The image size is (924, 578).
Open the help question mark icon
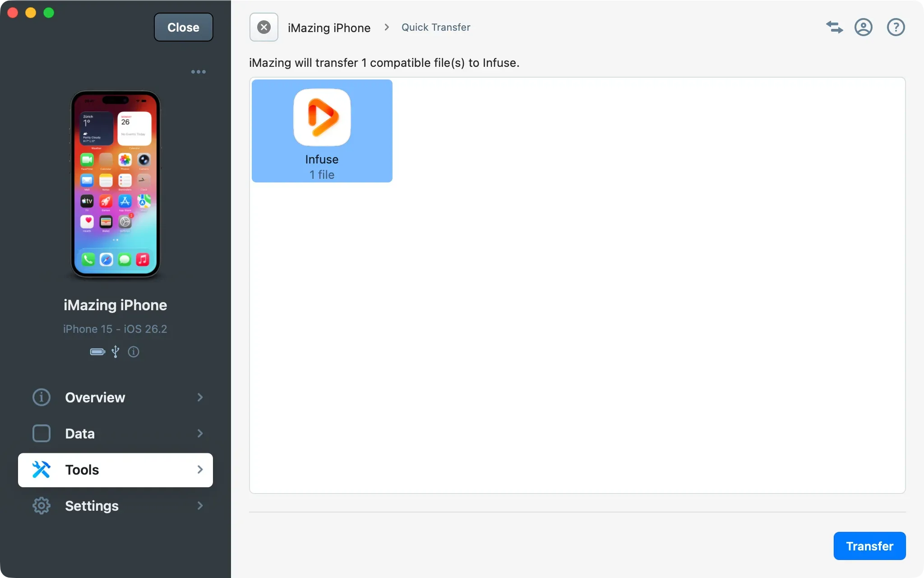click(x=896, y=27)
